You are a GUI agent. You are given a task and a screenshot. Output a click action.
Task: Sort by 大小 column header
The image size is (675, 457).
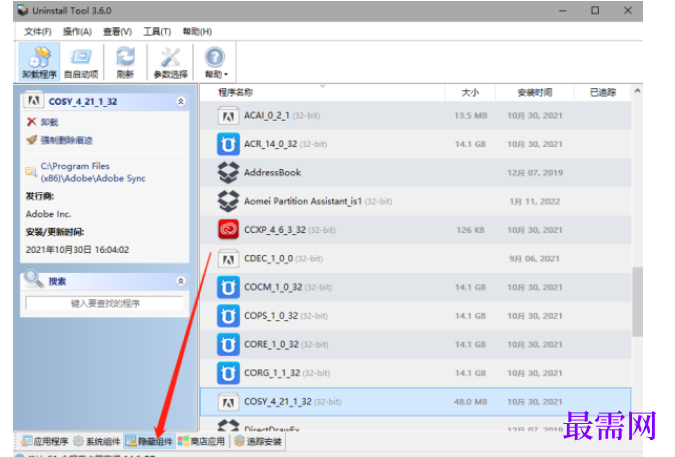pyautogui.click(x=470, y=93)
